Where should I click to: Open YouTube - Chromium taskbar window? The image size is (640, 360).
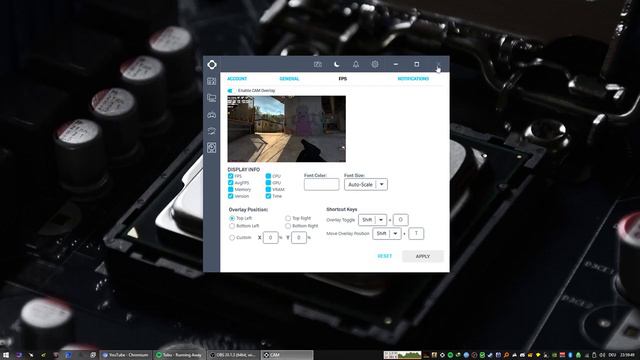pos(126,355)
